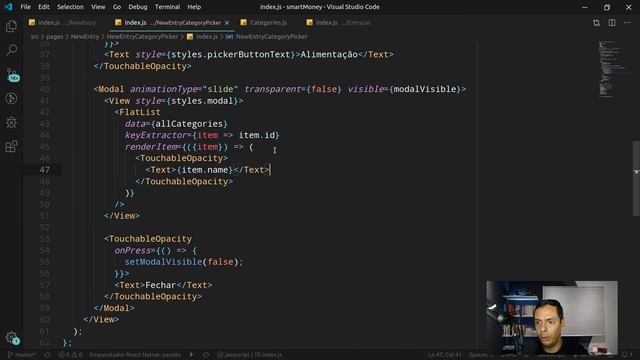Click 'javascript | index.js' status item

[249, 355]
